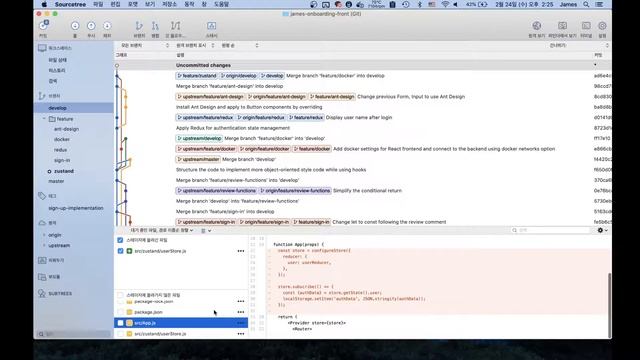Click the Stashes section icon in sidebar
The height and width of the screenshot is (360, 640).
(x=42, y=260)
